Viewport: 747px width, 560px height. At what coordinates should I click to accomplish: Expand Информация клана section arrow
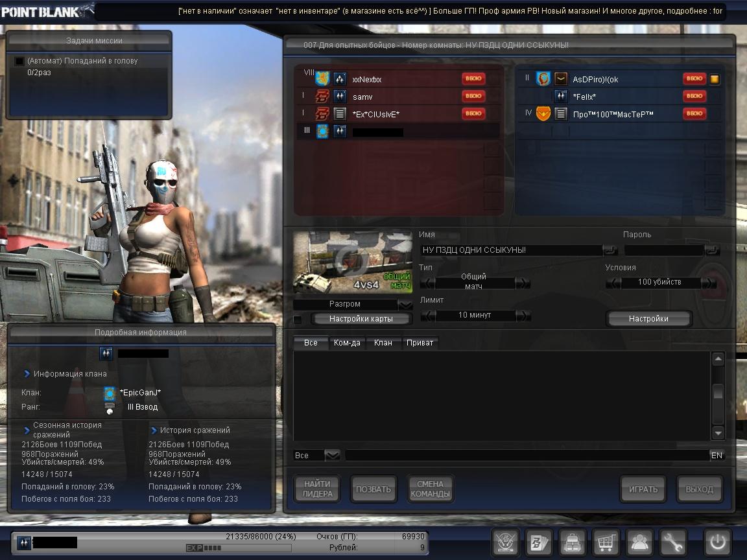(x=27, y=374)
